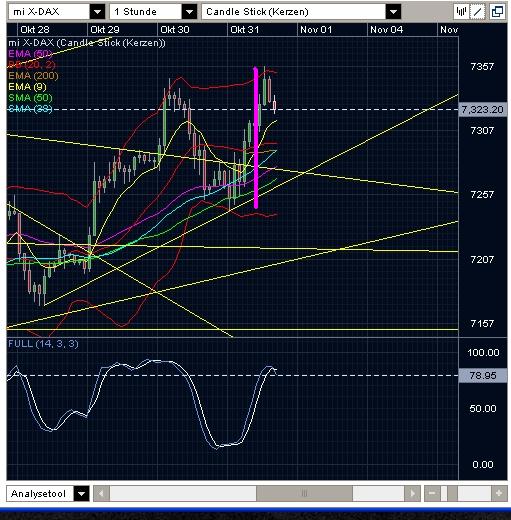
Task: Click the zoom in plus button
Action: (499, 493)
